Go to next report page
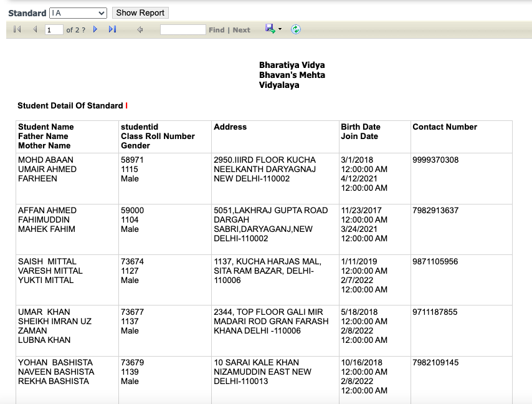The width and height of the screenshot is (532, 404). 95,29
